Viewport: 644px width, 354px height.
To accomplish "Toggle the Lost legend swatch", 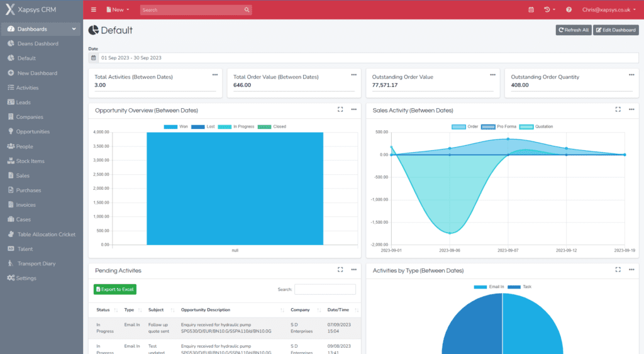I will (197, 126).
